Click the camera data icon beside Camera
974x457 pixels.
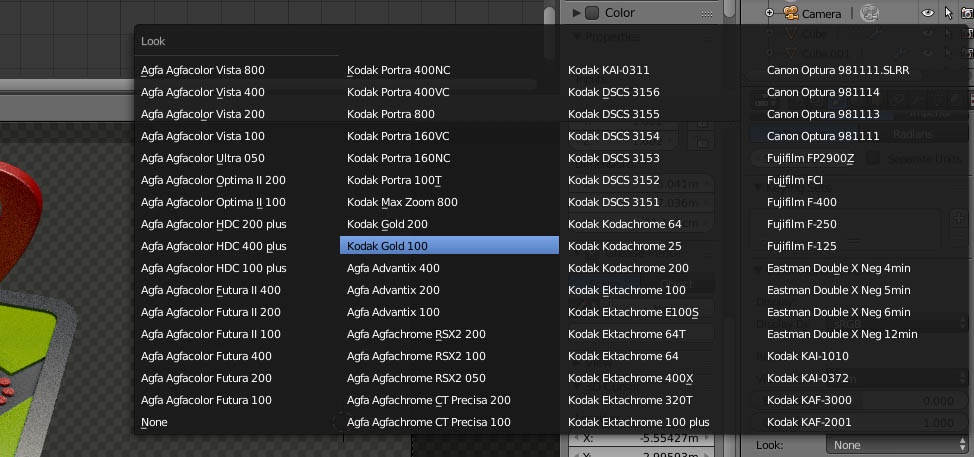[870, 12]
